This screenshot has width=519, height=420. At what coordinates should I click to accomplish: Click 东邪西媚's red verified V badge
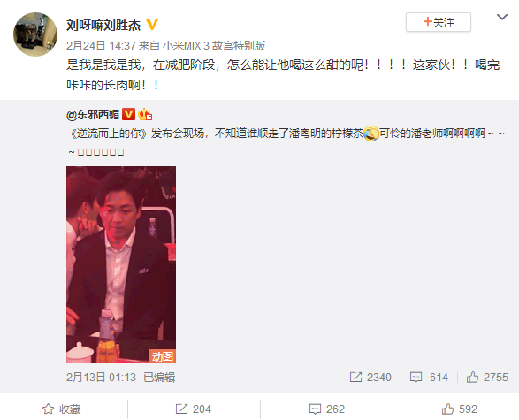128,114
